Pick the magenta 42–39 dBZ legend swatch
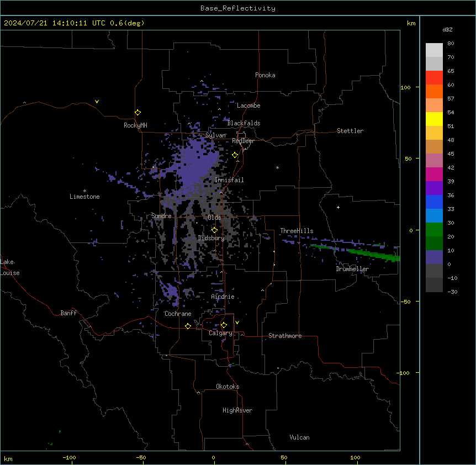Viewport: 476px width, 465px height. [434, 174]
